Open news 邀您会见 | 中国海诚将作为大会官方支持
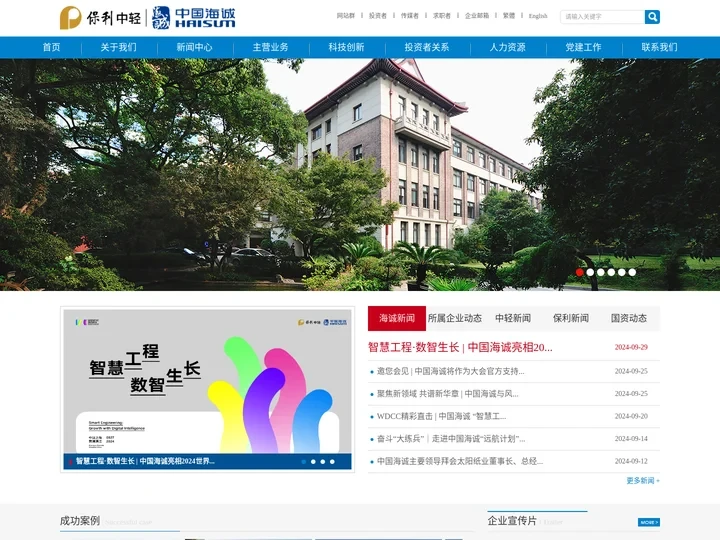The image size is (720, 540). tap(450, 371)
